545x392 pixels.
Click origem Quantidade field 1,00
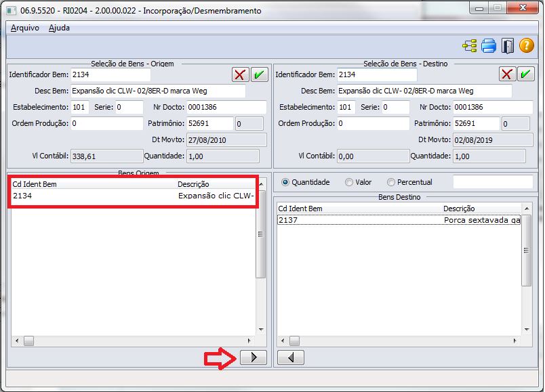pos(223,156)
